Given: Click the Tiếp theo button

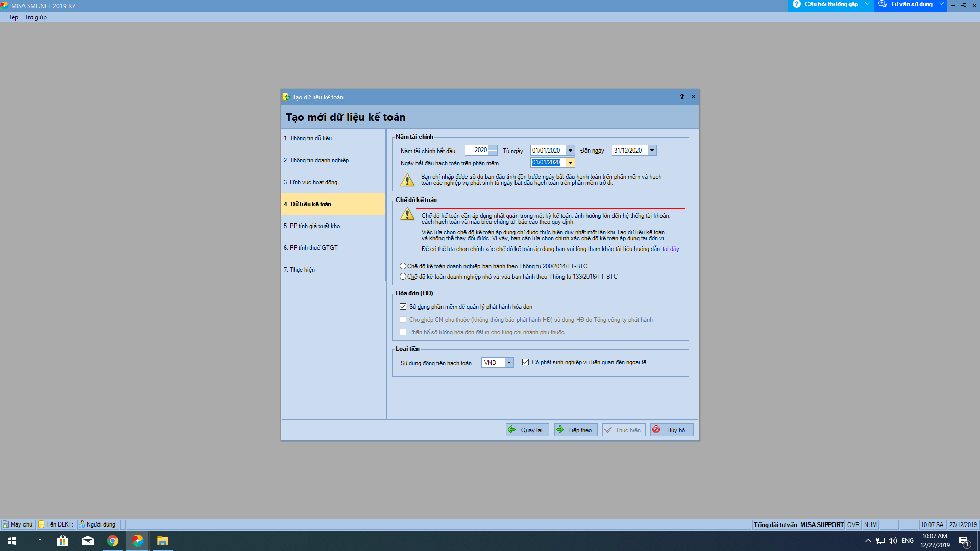Looking at the screenshot, I should point(575,430).
